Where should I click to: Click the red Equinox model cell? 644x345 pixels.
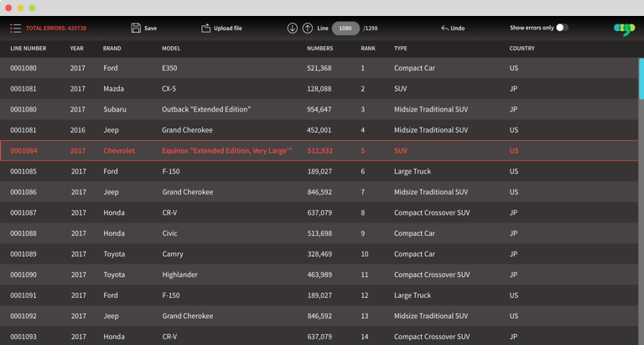pyautogui.click(x=227, y=150)
